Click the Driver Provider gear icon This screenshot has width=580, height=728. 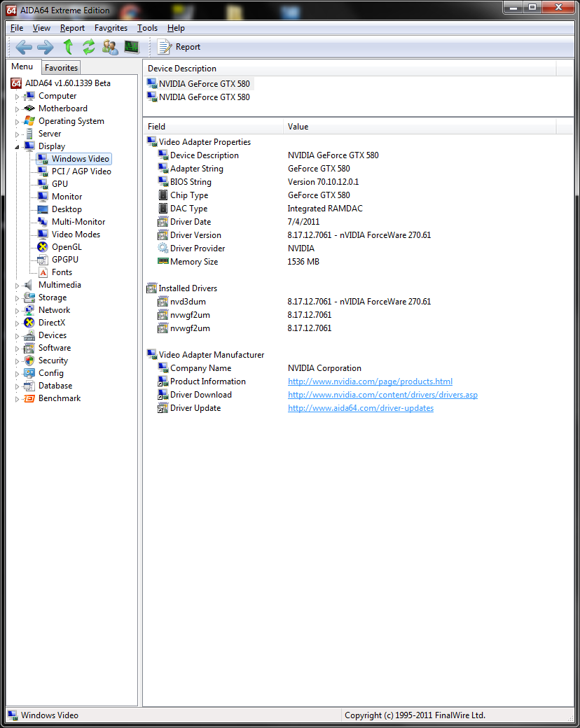pyautogui.click(x=163, y=248)
